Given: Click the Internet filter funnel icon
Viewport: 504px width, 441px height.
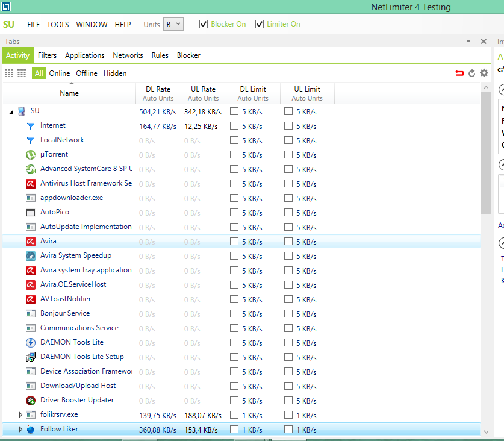Looking at the screenshot, I should coord(31,126).
